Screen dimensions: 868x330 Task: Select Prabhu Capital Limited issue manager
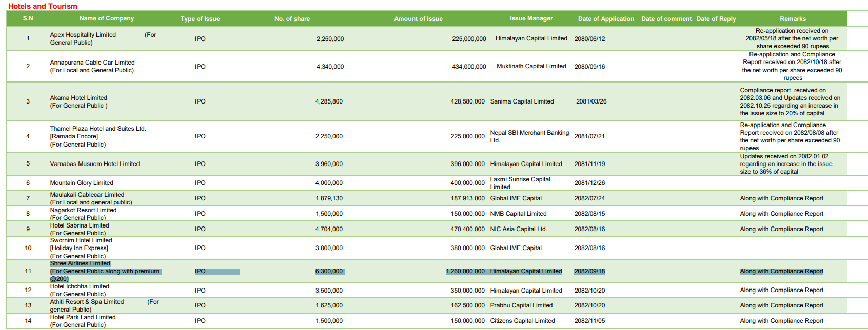pyautogui.click(x=521, y=305)
